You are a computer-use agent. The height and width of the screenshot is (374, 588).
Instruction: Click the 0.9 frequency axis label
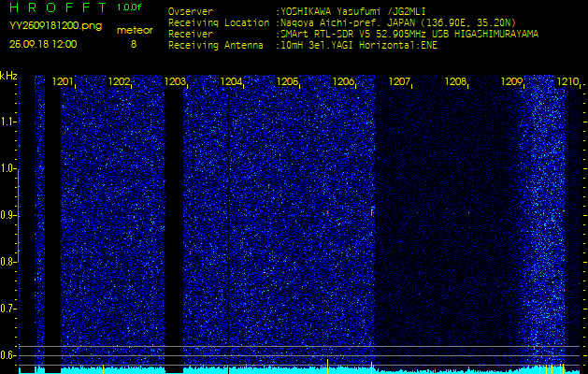pos(7,216)
